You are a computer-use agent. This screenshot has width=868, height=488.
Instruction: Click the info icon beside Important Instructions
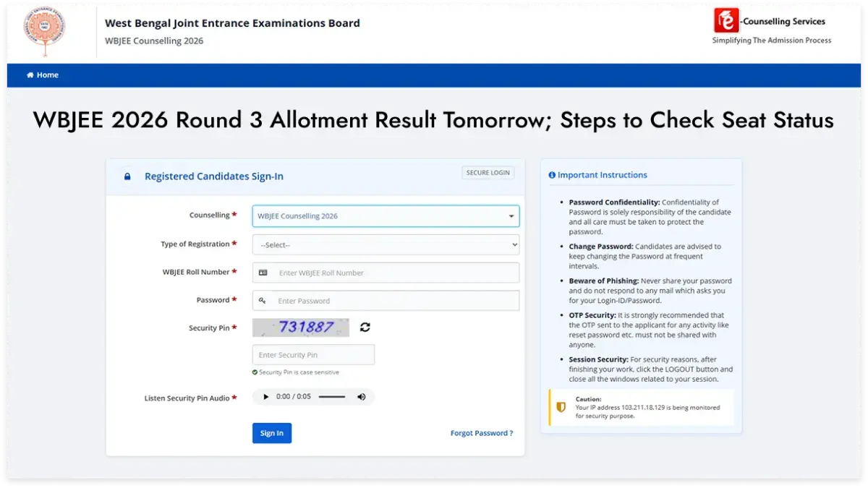pos(552,175)
